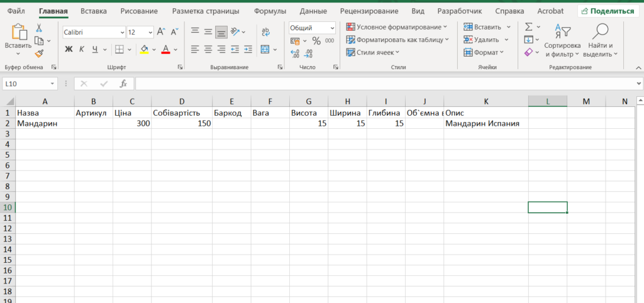Toggle bold formatting Ж
The height and width of the screenshot is (303, 644).
pos(69,49)
